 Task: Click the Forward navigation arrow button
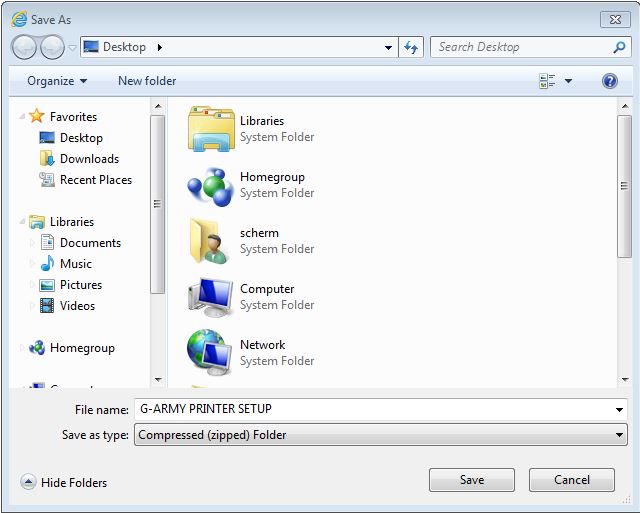(x=52, y=47)
